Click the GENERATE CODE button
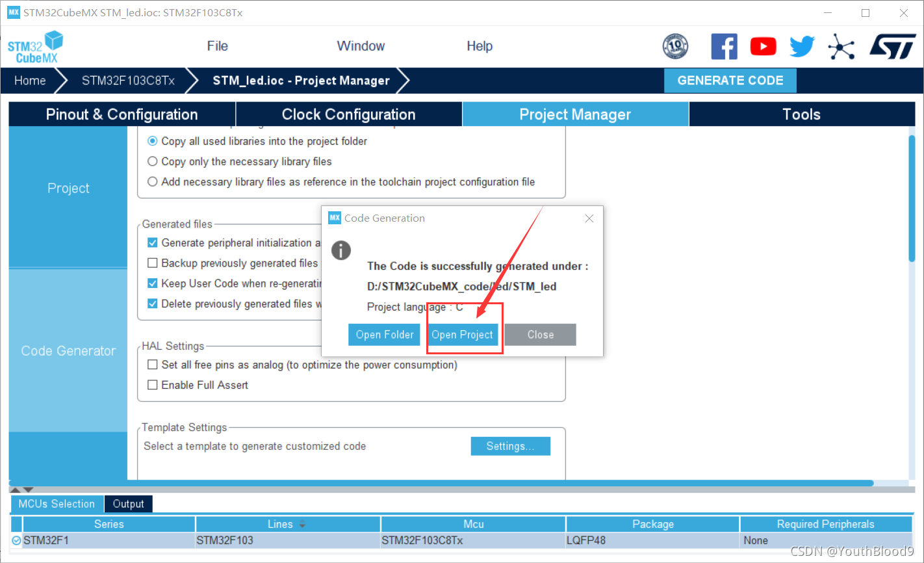Viewport: 924px width, 563px height. [x=730, y=81]
